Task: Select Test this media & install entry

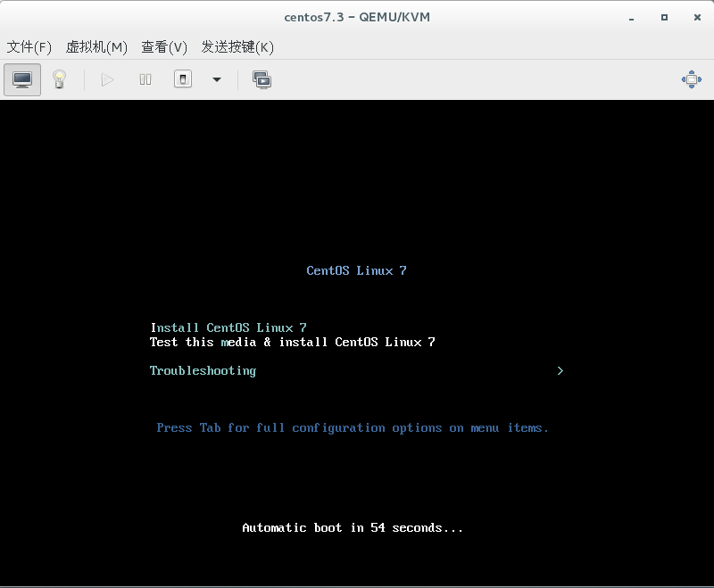Action: point(293,343)
